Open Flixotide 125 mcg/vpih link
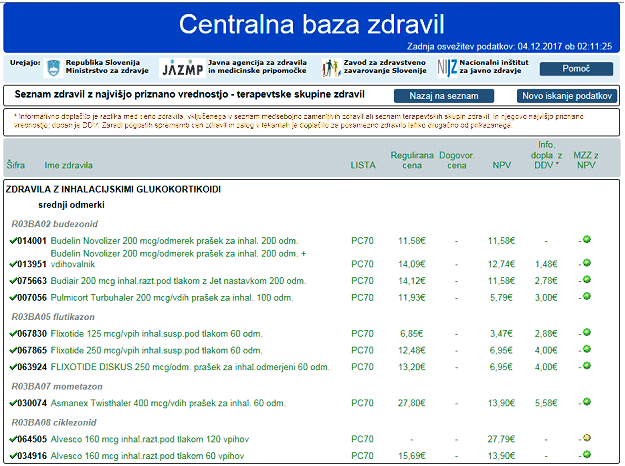Image resolution: width=625 pixels, height=466 pixels. (156, 334)
